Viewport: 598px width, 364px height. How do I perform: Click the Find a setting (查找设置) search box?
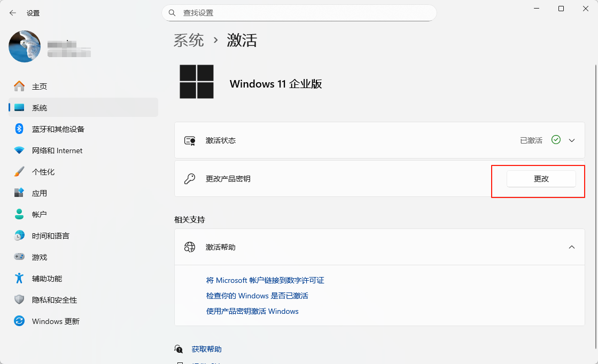[x=299, y=13]
